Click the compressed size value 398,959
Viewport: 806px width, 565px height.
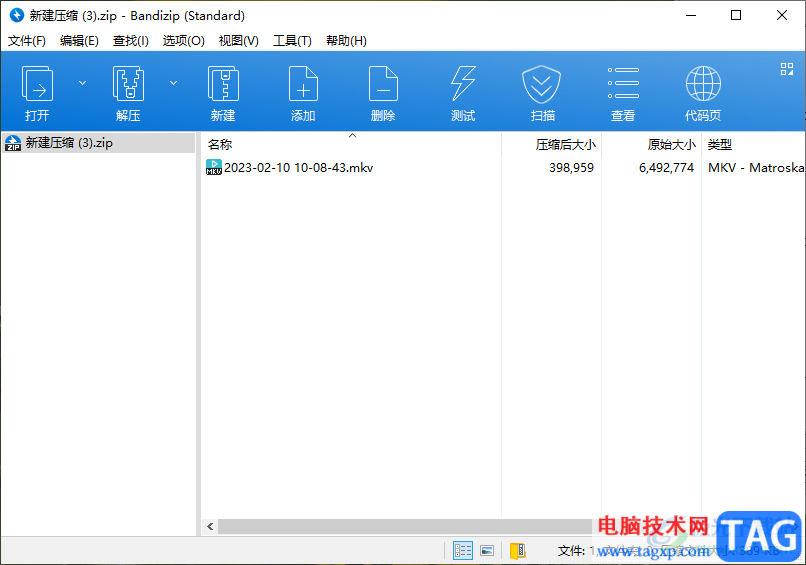(571, 168)
